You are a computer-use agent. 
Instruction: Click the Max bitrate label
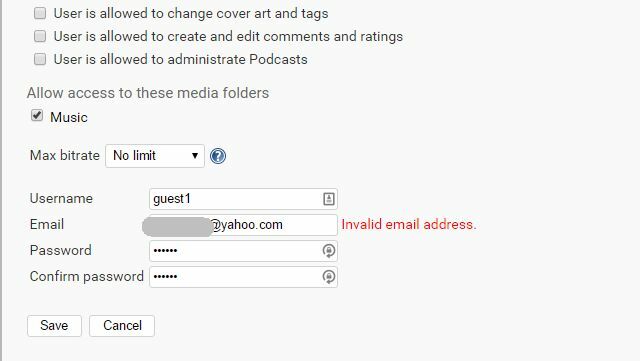(64, 155)
